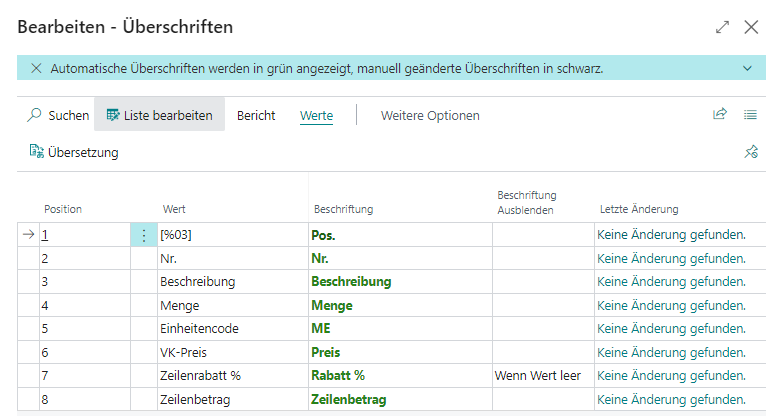This screenshot has height=416, width=777.
Task: Click the Zeilenbetrag value cell
Action: coord(190,399)
